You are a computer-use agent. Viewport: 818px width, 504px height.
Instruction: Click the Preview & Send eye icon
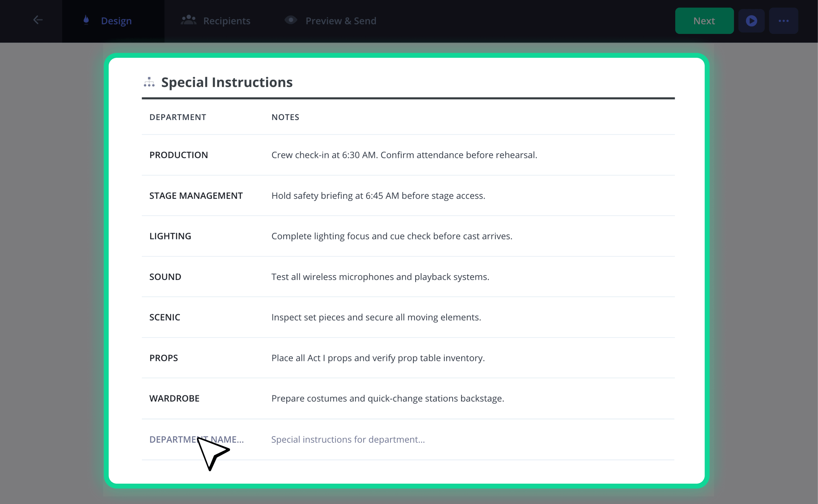pos(291,20)
